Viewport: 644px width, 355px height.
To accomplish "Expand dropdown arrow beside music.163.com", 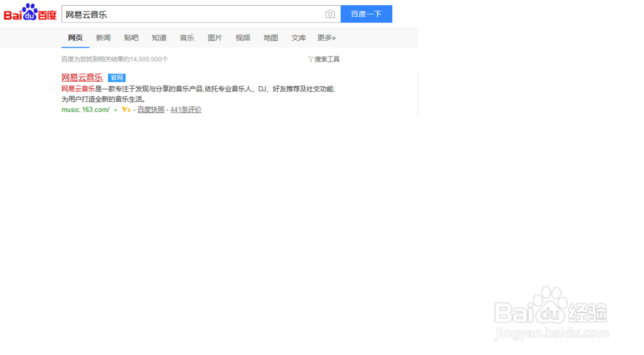I will click(x=115, y=110).
